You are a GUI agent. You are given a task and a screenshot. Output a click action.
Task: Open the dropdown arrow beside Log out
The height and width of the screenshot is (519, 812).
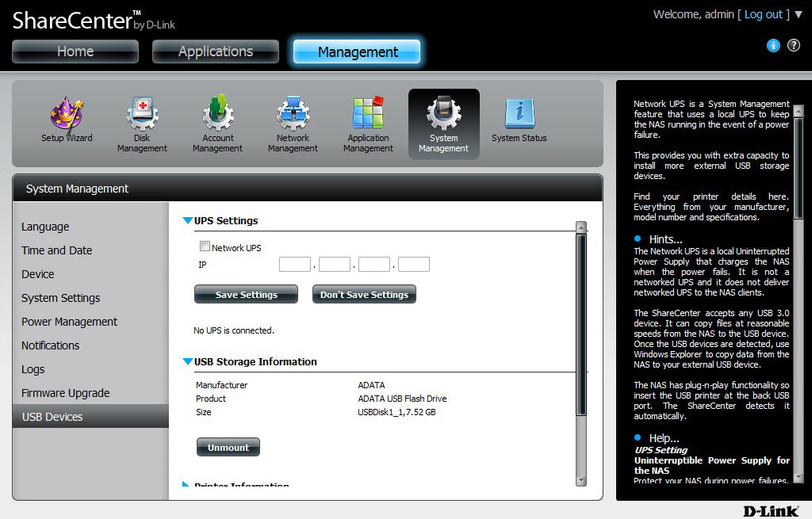tap(798, 14)
